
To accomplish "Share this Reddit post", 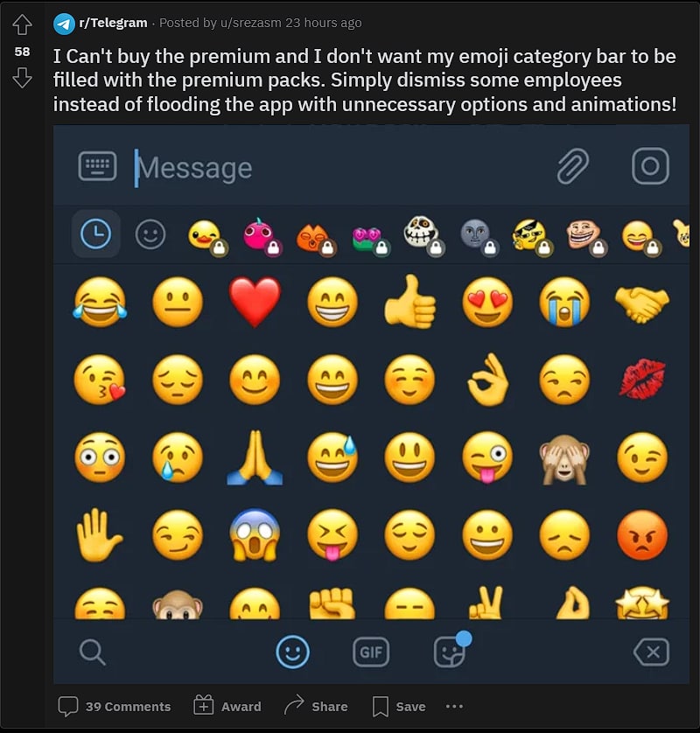I will point(316,706).
